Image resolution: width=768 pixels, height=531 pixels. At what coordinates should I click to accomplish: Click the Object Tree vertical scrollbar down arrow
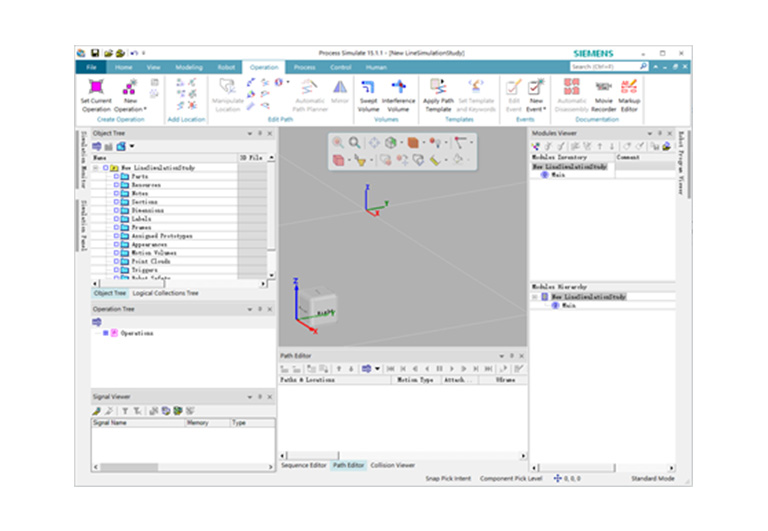tap(271, 275)
